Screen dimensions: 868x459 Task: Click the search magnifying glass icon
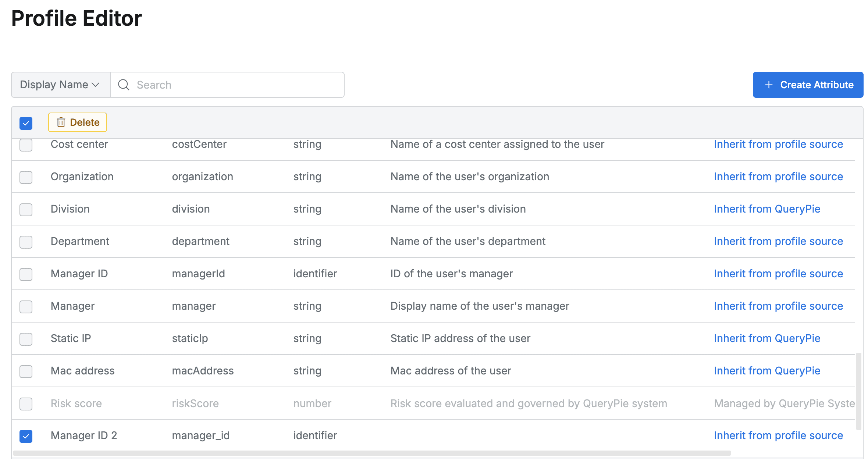(x=124, y=85)
